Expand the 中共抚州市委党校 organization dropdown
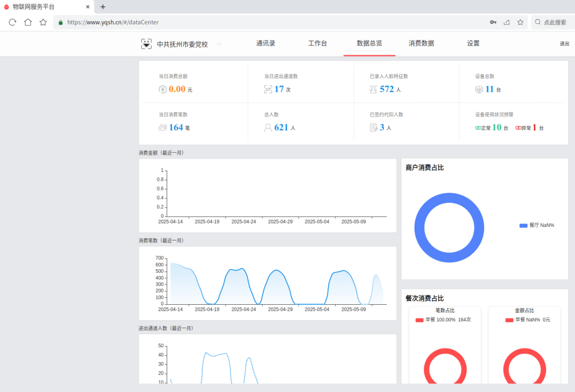Viewport: 575px width, 392px height. pyautogui.click(x=219, y=44)
